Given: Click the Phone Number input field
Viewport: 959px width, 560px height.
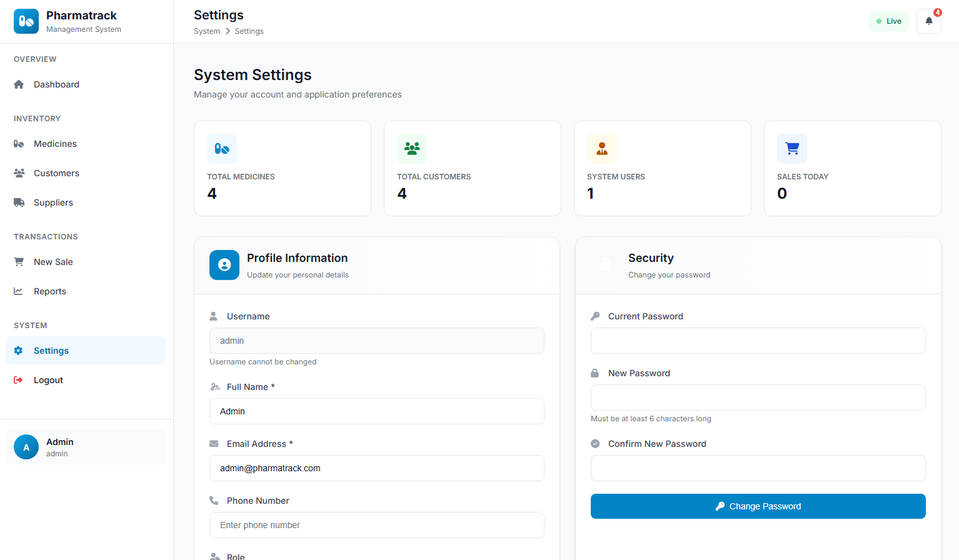Looking at the screenshot, I should pyautogui.click(x=376, y=525).
